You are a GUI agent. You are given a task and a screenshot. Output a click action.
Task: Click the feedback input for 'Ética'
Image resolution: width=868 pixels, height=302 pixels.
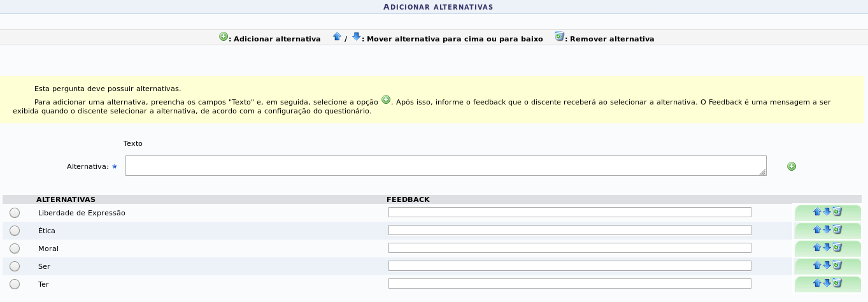coord(569,230)
